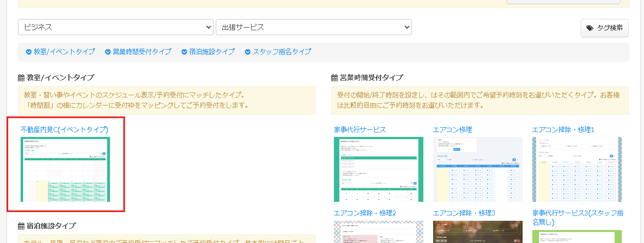Click calendar icon beside 営業時間受付タイプ heading
The height and width of the screenshot is (243, 644).
pos(334,77)
